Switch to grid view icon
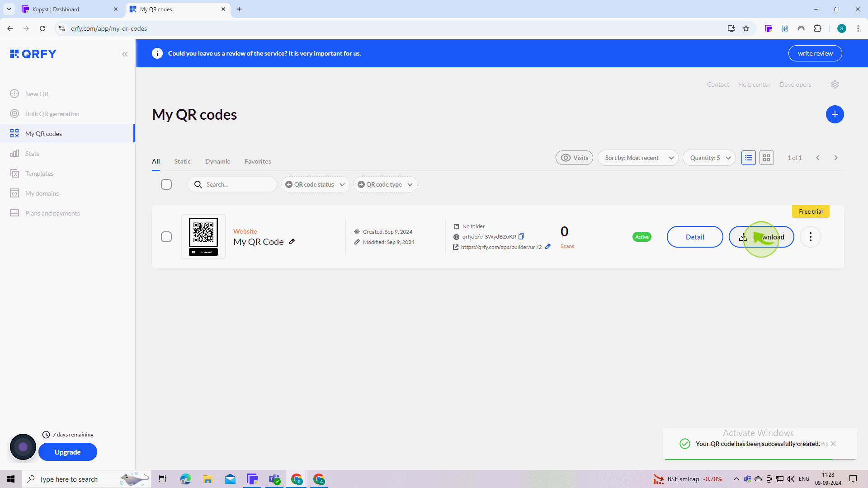The height and width of the screenshot is (488, 868). click(x=766, y=158)
